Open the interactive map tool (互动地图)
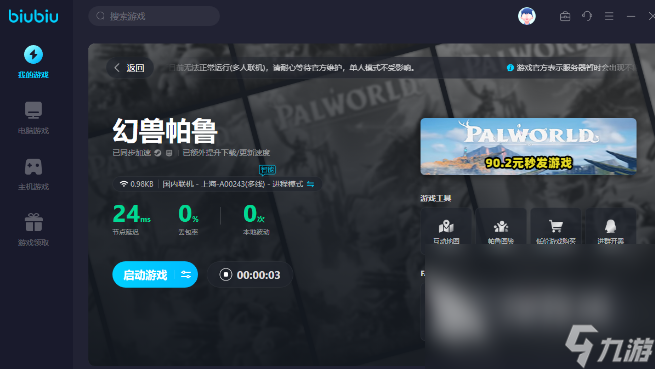Image resolution: width=655 pixels, height=369 pixels. click(x=446, y=226)
